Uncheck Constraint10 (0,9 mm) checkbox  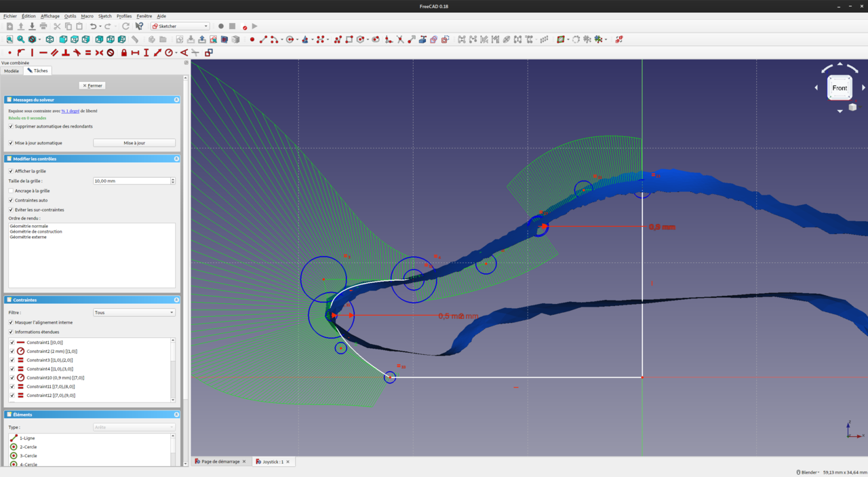coord(12,378)
